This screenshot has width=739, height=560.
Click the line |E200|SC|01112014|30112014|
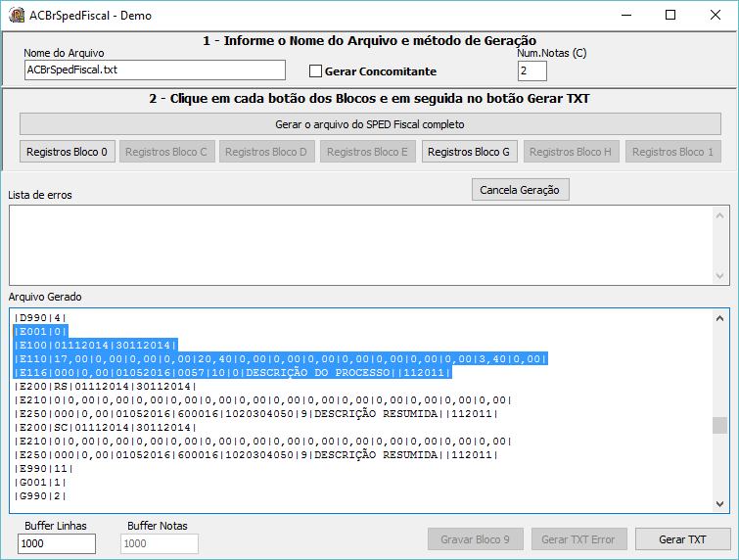click(x=105, y=428)
